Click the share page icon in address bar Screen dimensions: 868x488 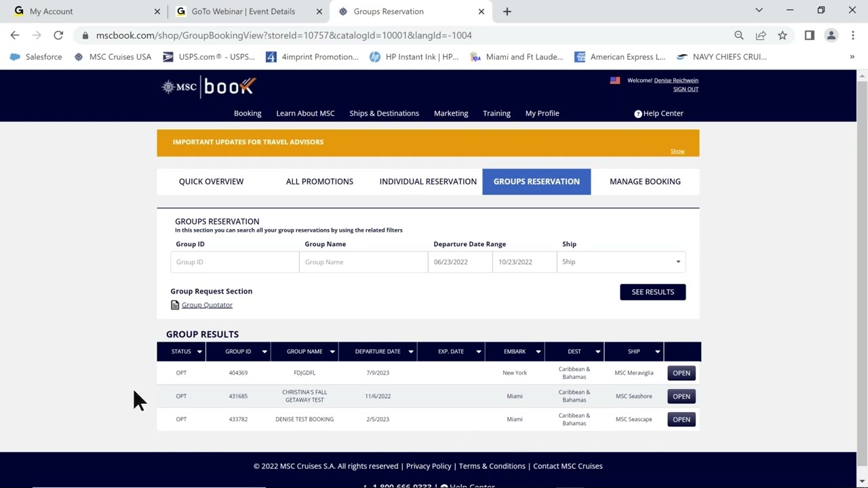(761, 35)
